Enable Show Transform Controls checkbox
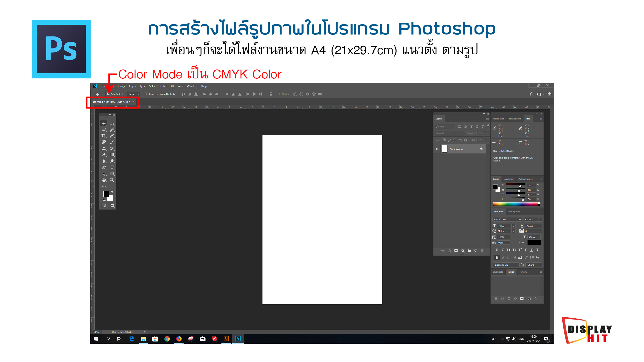644x362 pixels. pos(145,94)
